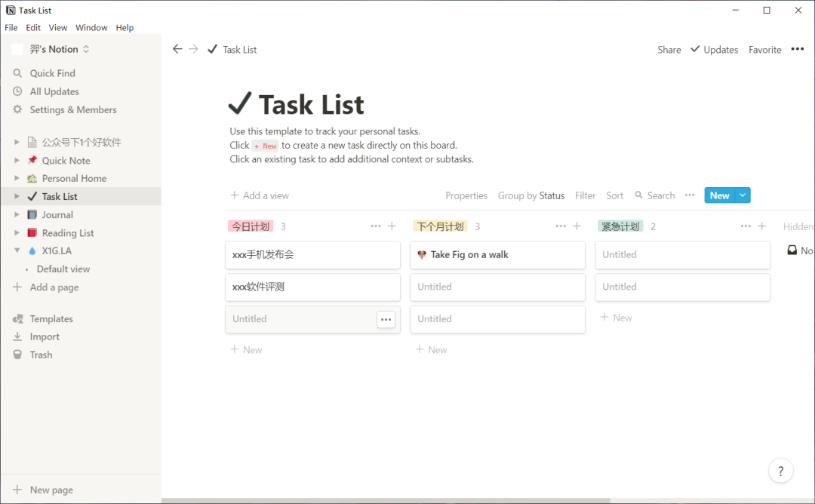Collapse the X1G.LA page tree

(x=17, y=251)
